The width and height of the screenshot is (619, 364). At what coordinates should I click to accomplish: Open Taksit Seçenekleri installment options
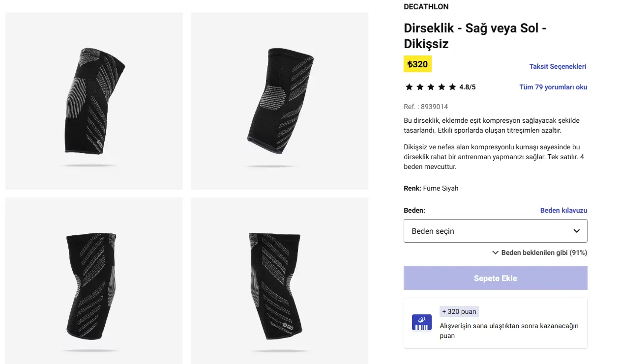point(558,66)
